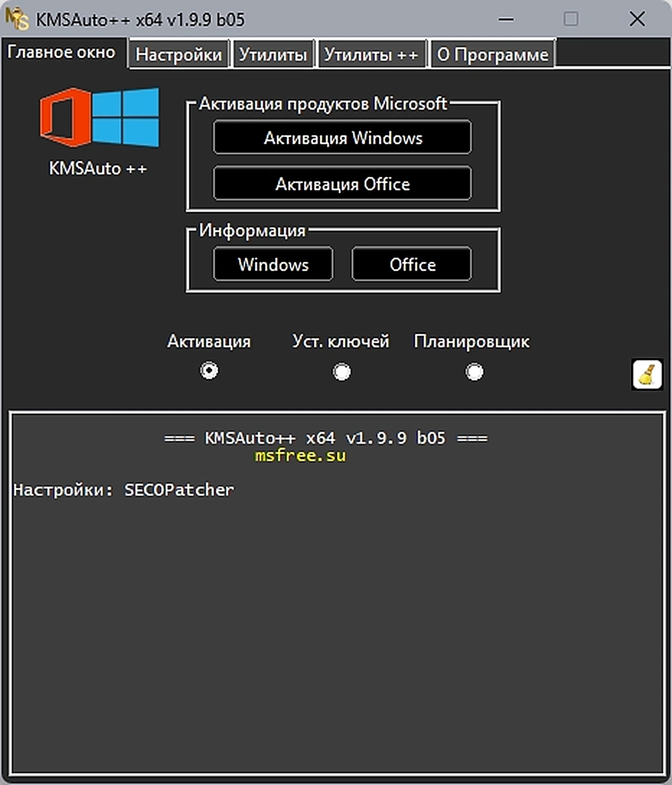Screen dimensions: 672x785
Task: Click the Активация Office button
Action: 342,184
